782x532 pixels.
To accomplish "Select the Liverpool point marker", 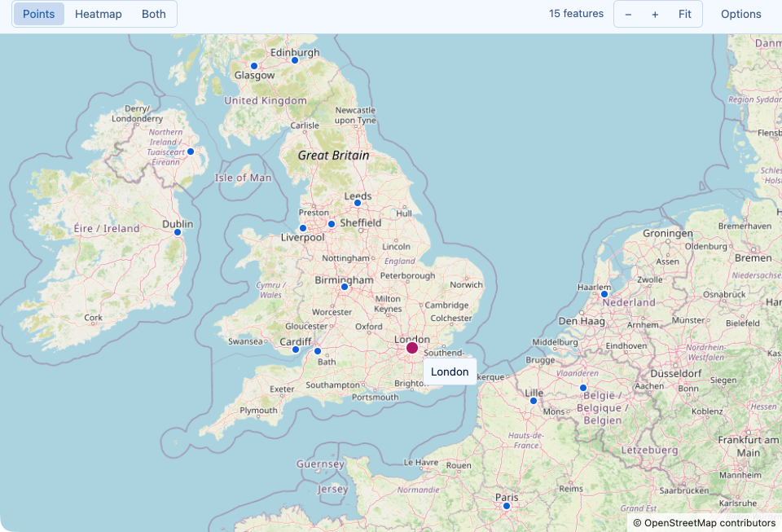I will [303, 228].
